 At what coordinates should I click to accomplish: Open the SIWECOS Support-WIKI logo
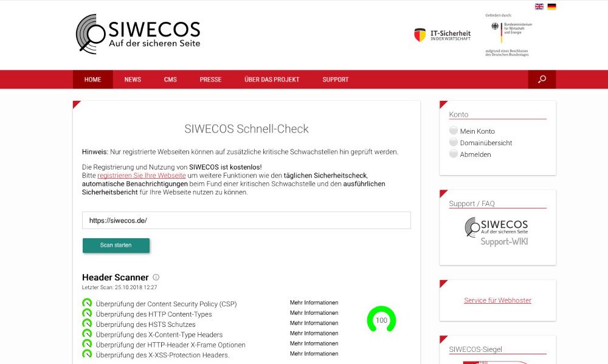tap(497, 232)
